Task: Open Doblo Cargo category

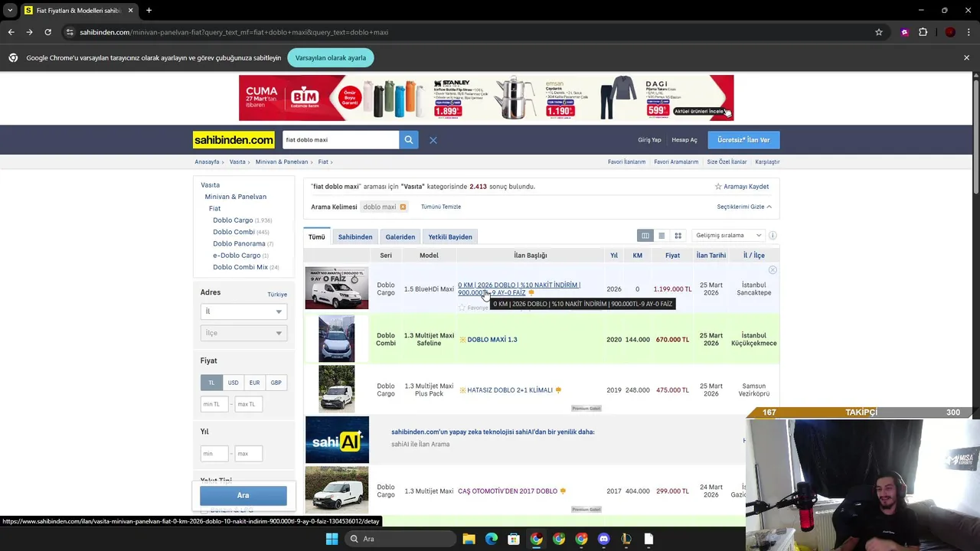Action: [x=233, y=220]
